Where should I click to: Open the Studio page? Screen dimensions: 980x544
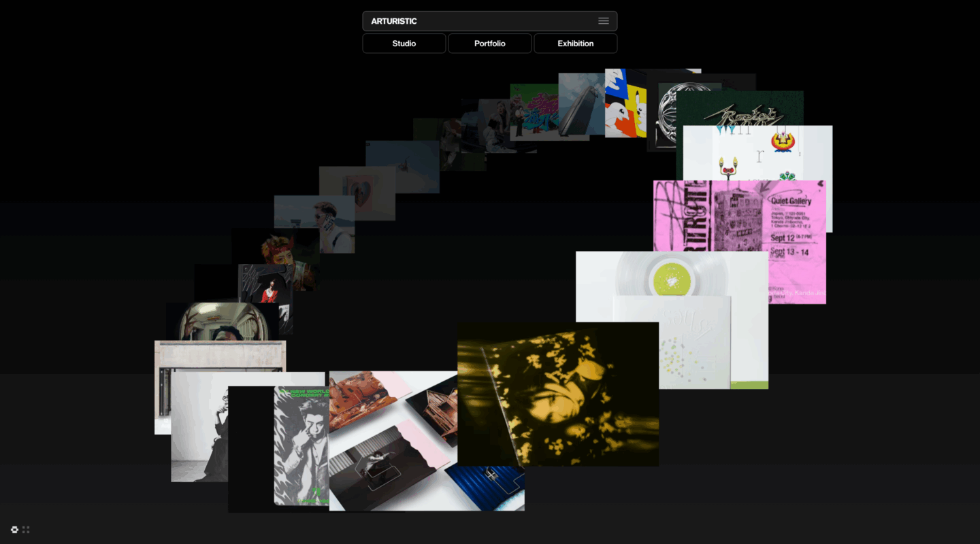[x=404, y=44]
